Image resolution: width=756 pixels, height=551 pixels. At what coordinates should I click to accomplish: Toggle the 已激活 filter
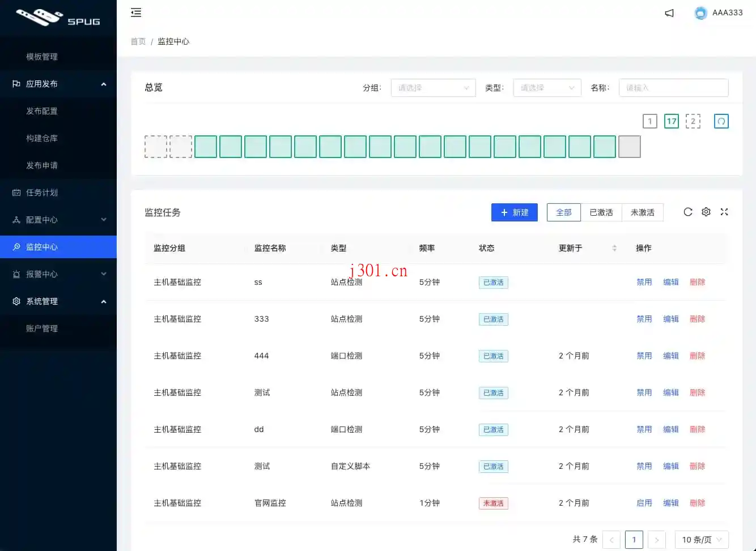601,212
